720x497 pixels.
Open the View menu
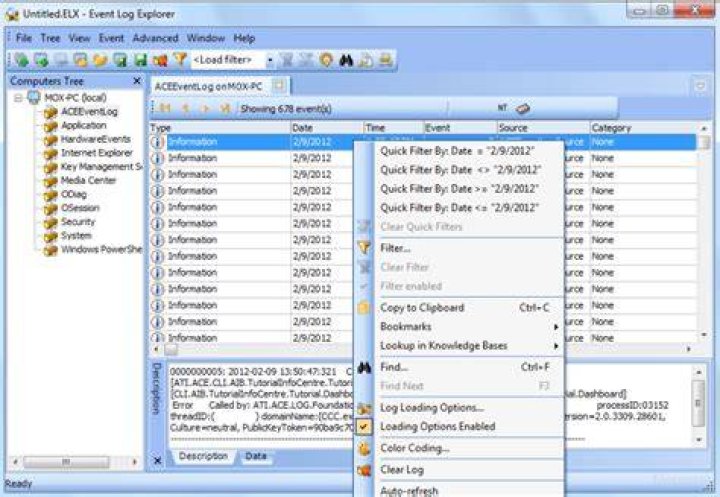[x=79, y=38]
